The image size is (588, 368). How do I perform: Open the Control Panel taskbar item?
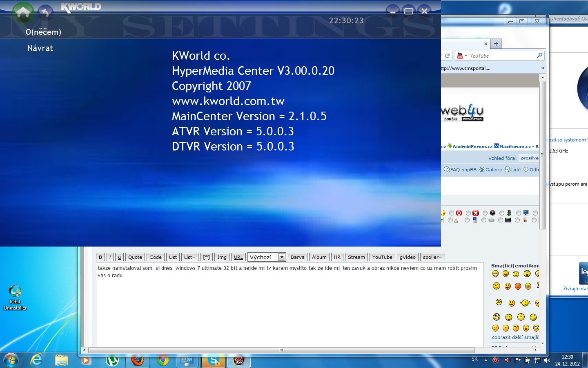coord(187,360)
